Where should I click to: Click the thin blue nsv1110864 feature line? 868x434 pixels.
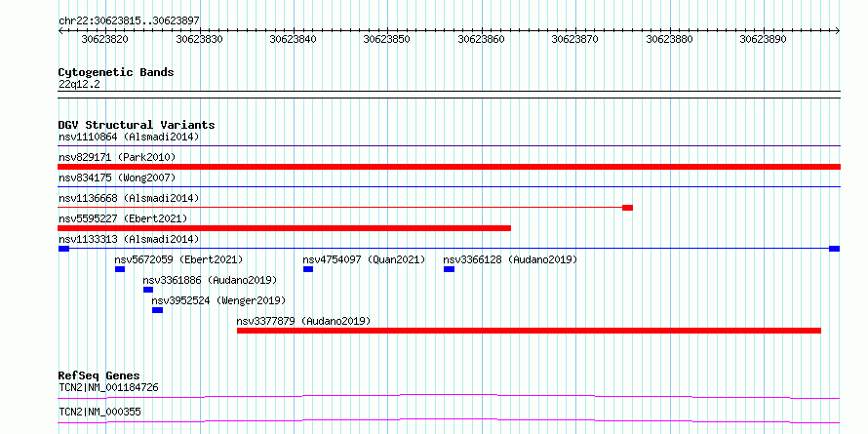(x=449, y=146)
